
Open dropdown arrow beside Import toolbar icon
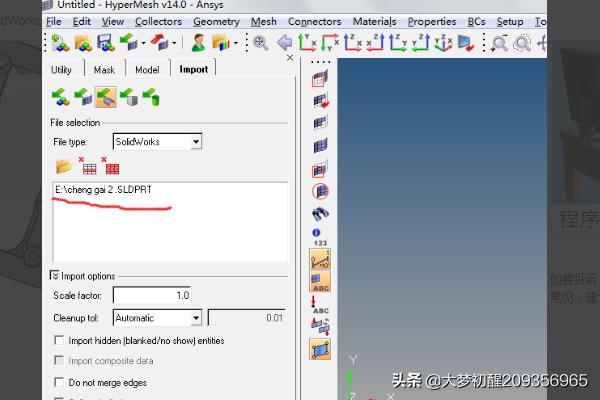(143, 43)
